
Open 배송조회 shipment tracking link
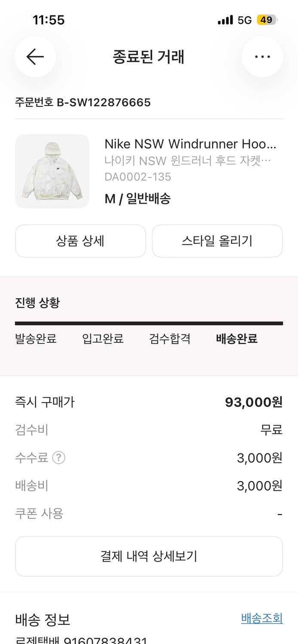coord(262,618)
